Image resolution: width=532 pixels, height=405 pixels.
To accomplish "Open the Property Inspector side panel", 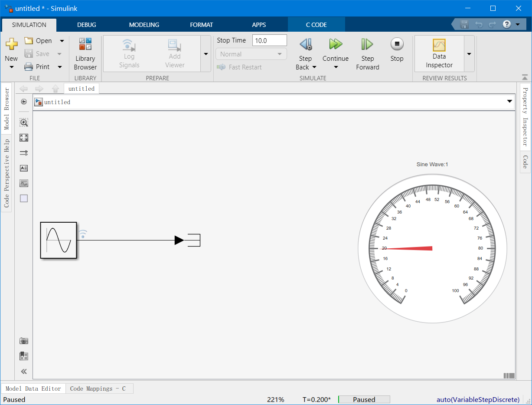I will click(525, 116).
